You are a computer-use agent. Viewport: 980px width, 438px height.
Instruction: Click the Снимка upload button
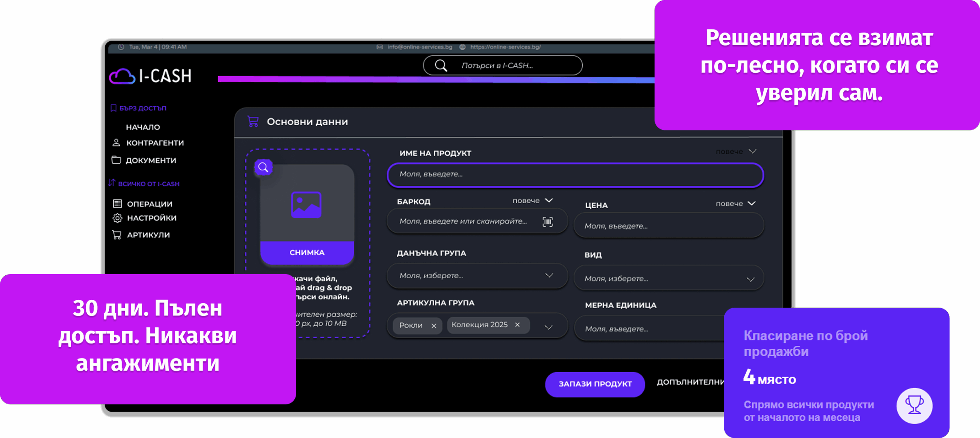(x=307, y=252)
